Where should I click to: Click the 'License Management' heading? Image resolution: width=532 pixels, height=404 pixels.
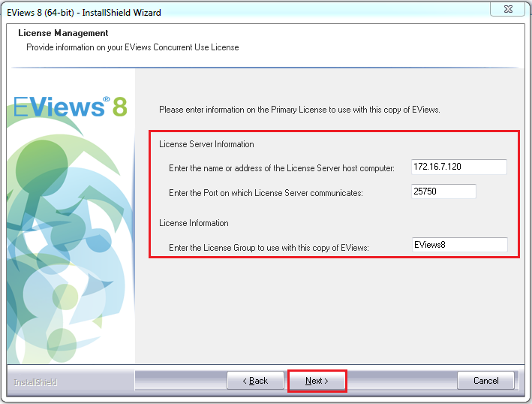63,33
